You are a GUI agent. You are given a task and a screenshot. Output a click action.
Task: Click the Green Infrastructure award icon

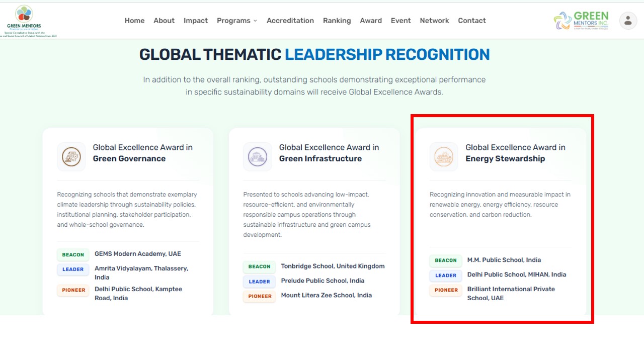pos(258,156)
